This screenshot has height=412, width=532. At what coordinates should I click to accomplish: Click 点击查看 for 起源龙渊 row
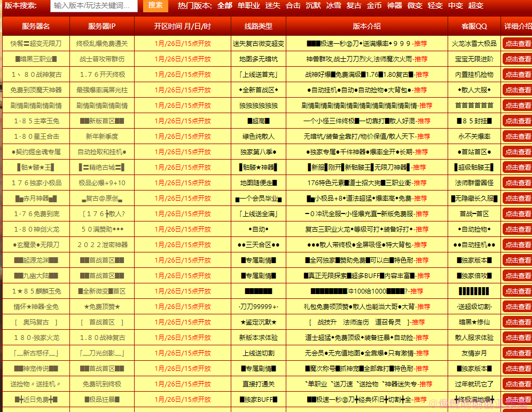point(518,260)
